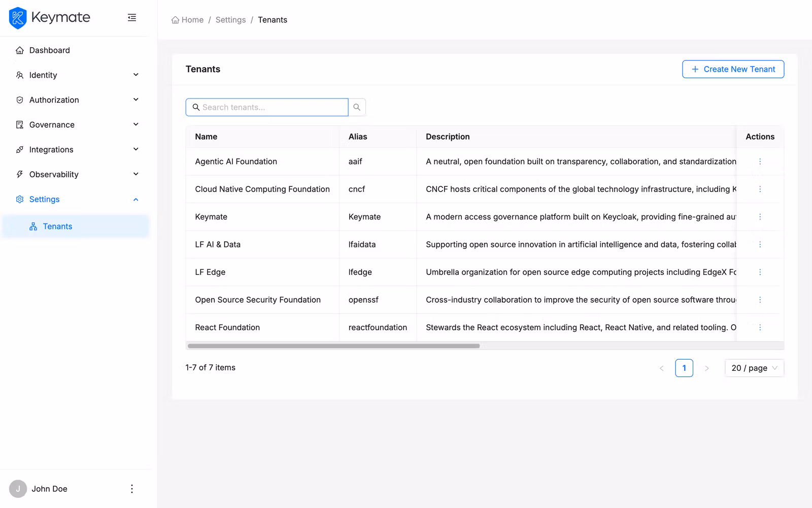Collapse the sidebar using the hamburger icon

(131, 17)
